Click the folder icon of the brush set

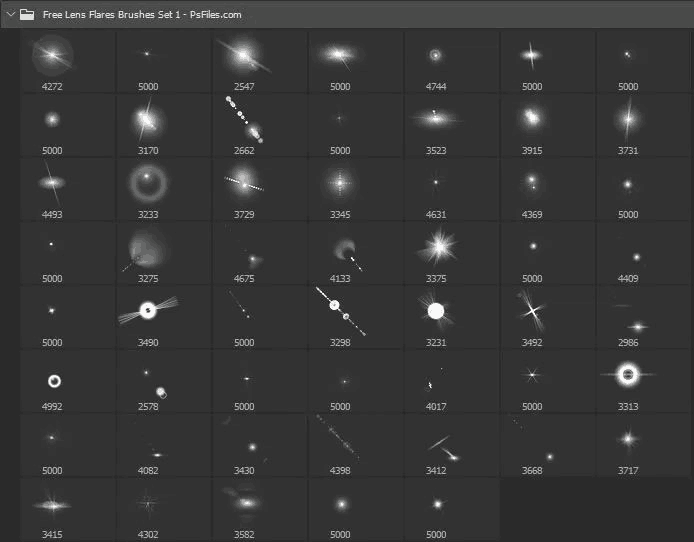pos(27,15)
